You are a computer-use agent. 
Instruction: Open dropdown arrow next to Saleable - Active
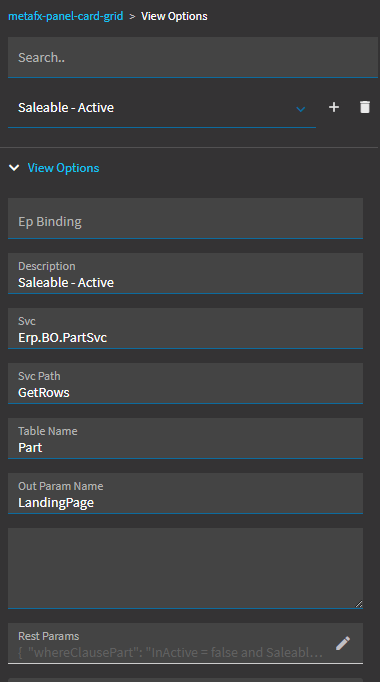pyautogui.click(x=300, y=109)
